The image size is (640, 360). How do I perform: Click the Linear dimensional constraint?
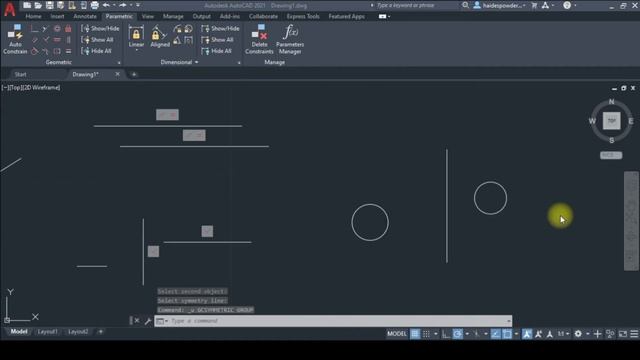pos(136,37)
